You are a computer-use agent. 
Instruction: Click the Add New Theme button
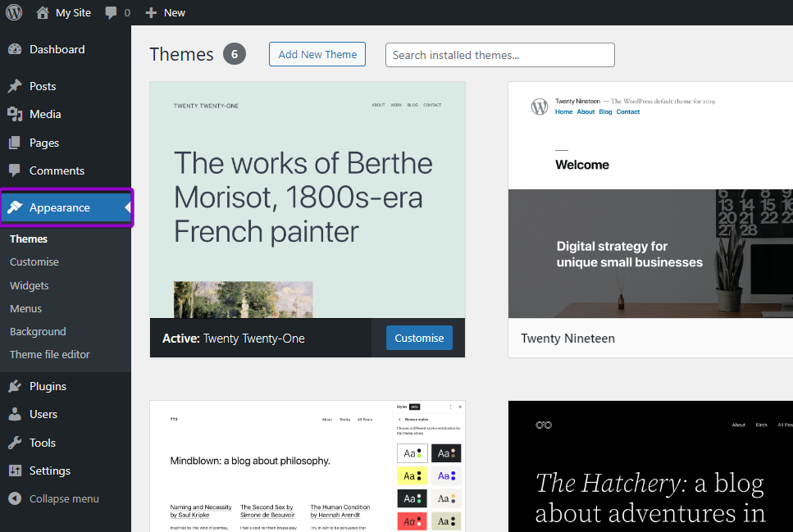click(x=317, y=54)
